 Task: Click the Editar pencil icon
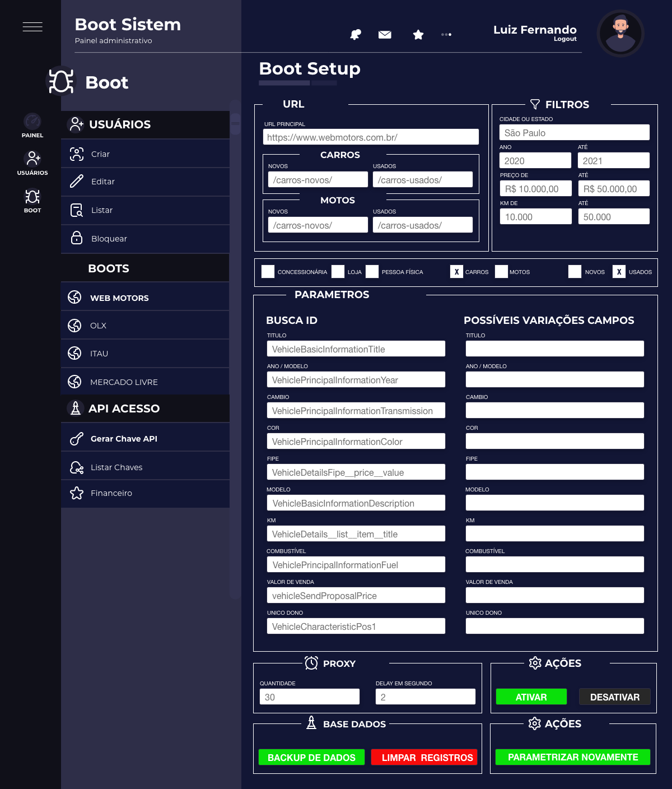tap(77, 182)
